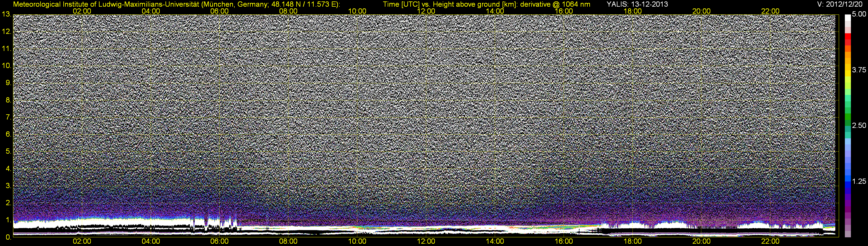Click the 14:00 label on the upper time axis
Screen dimensions: 868x246
[495, 11]
